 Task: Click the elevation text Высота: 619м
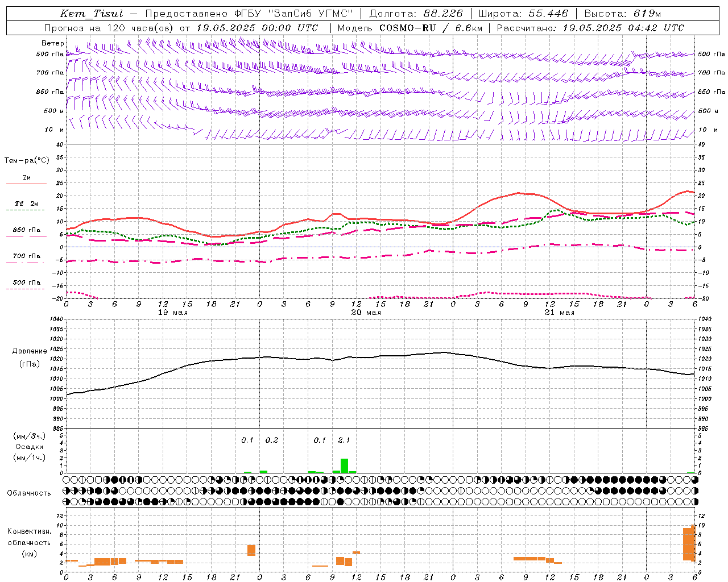[623, 14]
